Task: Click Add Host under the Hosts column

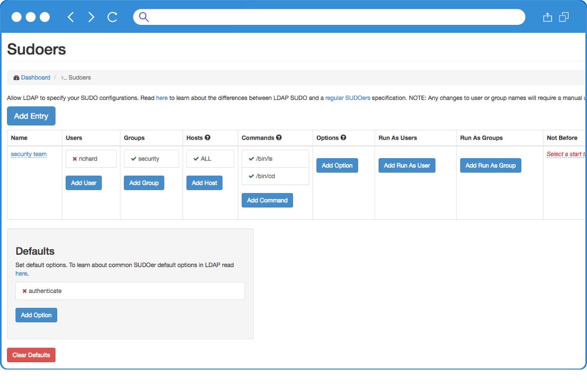Action: point(204,183)
